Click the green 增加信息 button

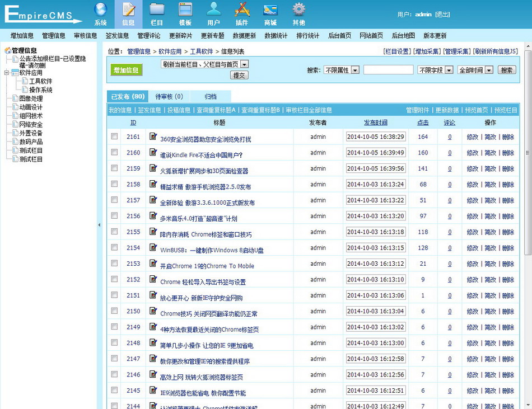coord(125,70)
